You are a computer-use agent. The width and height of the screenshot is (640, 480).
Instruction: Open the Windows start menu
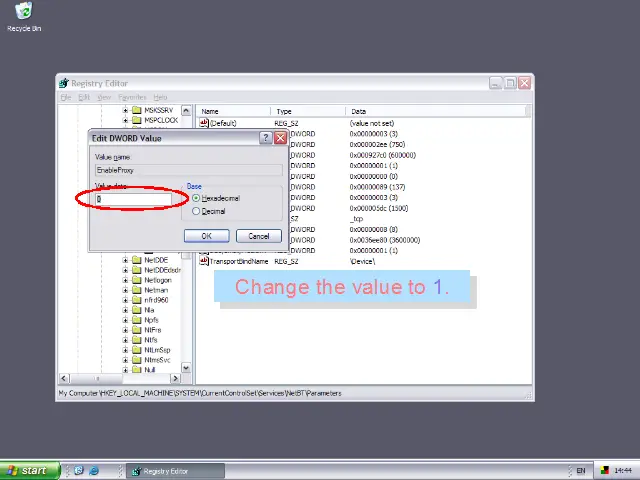coord(30,471)
